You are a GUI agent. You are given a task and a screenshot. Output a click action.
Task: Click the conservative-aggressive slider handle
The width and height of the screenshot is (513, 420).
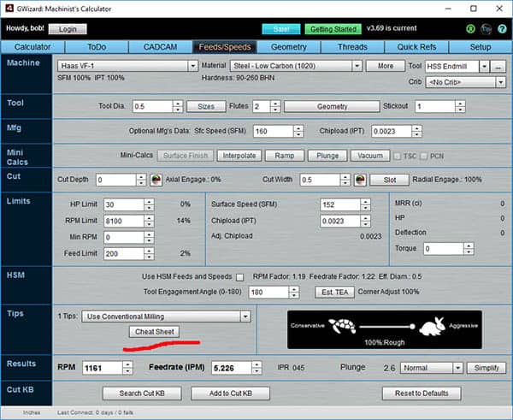[x=413, y=327]
